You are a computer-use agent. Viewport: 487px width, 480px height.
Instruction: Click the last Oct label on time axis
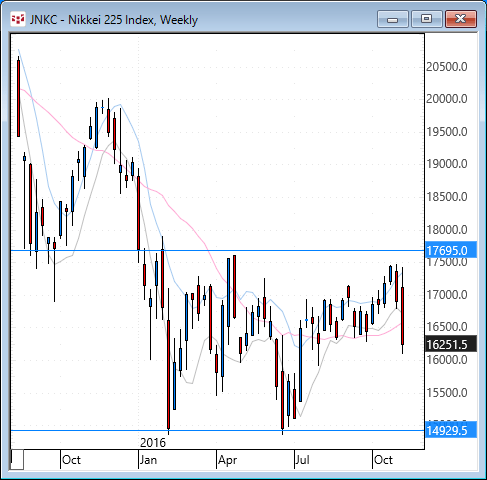(383, 460)
